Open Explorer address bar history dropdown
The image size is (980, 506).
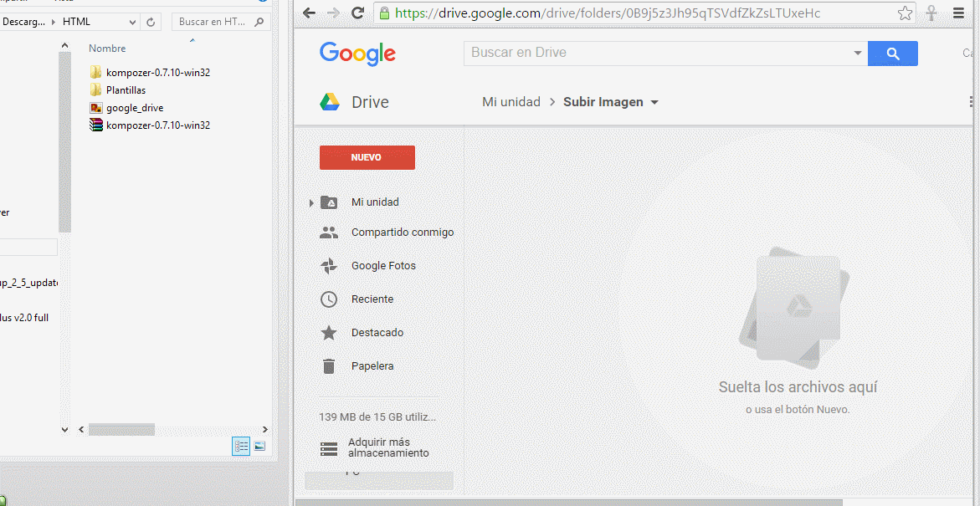coord(132,22)
